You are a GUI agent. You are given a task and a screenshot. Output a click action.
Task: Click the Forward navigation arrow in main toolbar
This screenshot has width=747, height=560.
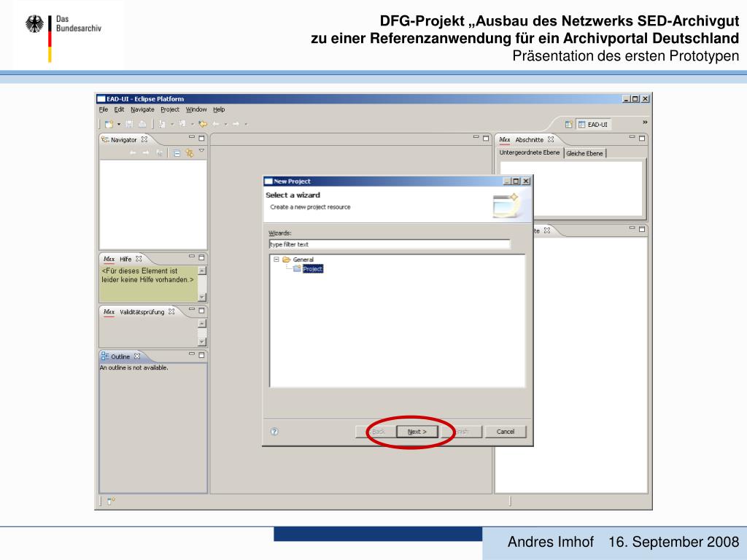click(x=236, y=124)
